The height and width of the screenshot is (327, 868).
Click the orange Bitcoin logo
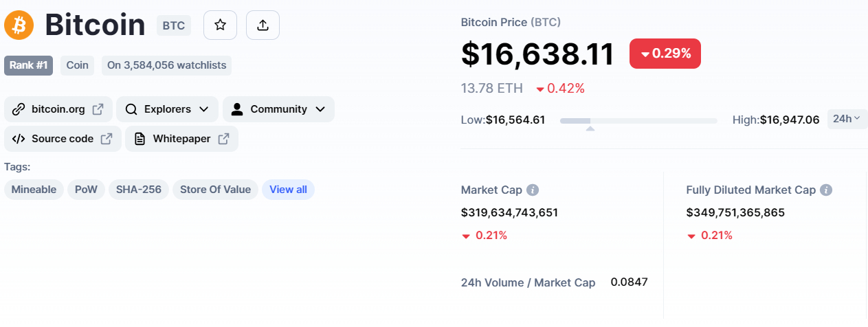pos(19,25)
